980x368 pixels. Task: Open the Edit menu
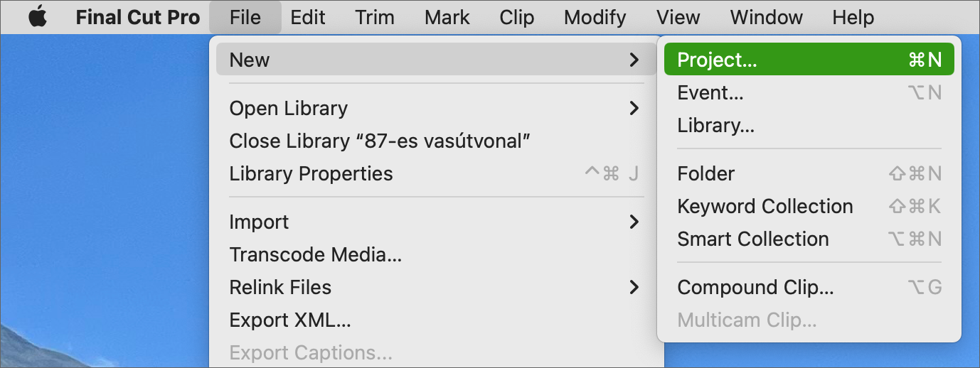308,17
